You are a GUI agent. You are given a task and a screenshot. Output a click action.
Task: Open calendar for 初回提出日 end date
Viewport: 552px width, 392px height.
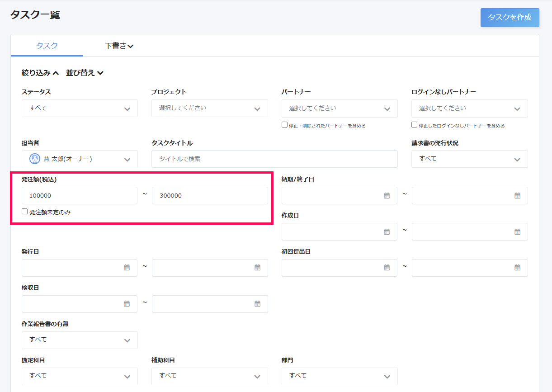[517, 268]
